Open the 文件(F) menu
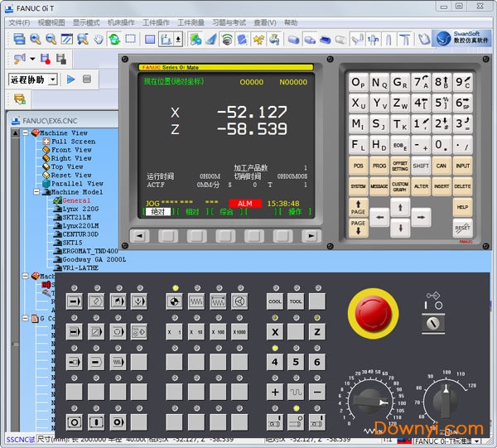The width and height of the screenshot is (497, 448). (x=18, y=22)
